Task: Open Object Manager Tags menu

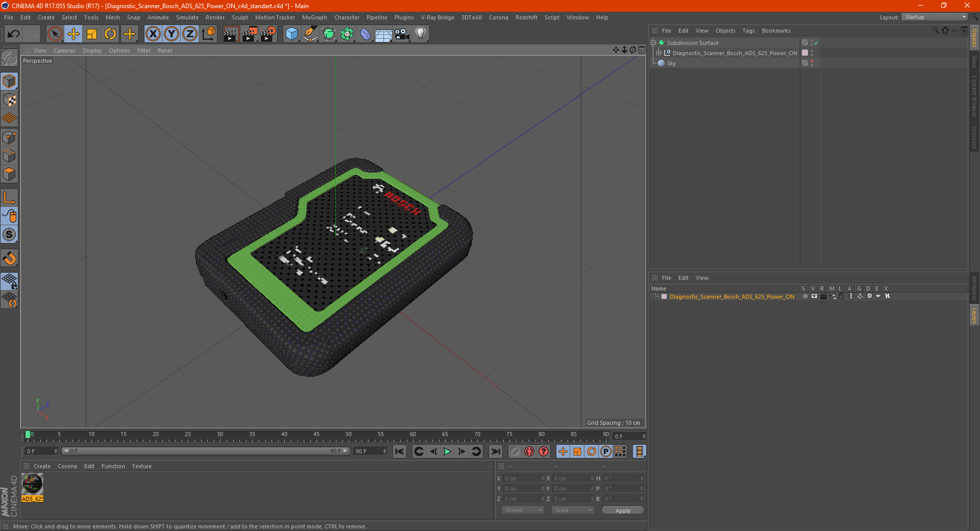Action: pos(748,31)
